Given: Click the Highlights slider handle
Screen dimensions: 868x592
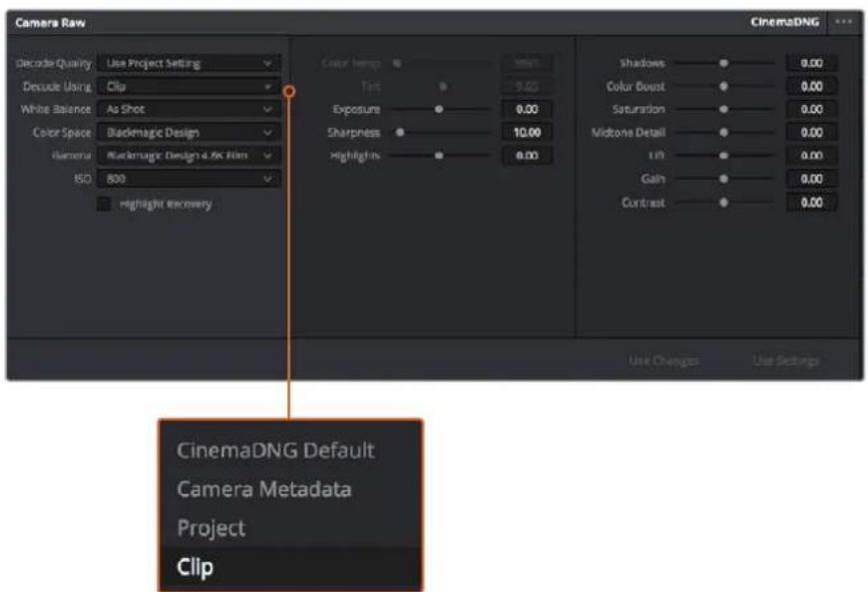Looking at the screenshot, I should click(439, 156).
